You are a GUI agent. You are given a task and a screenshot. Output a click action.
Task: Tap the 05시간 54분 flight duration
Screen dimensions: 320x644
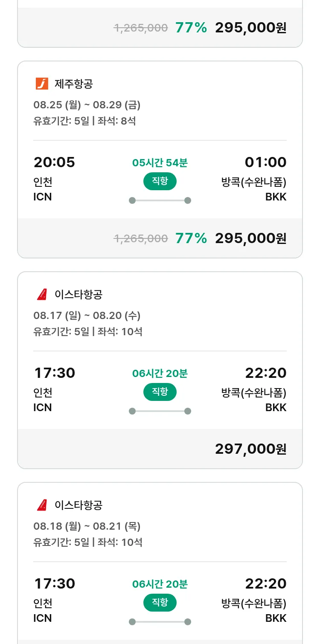pyautogui.click(x=160, y=162)
